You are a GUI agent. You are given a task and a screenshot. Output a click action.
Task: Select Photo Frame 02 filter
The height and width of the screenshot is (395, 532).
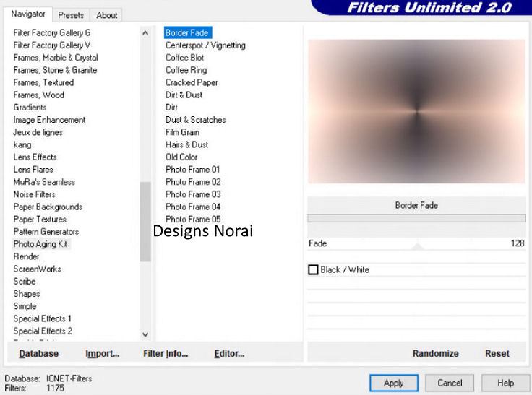click(x=193, y=182)
